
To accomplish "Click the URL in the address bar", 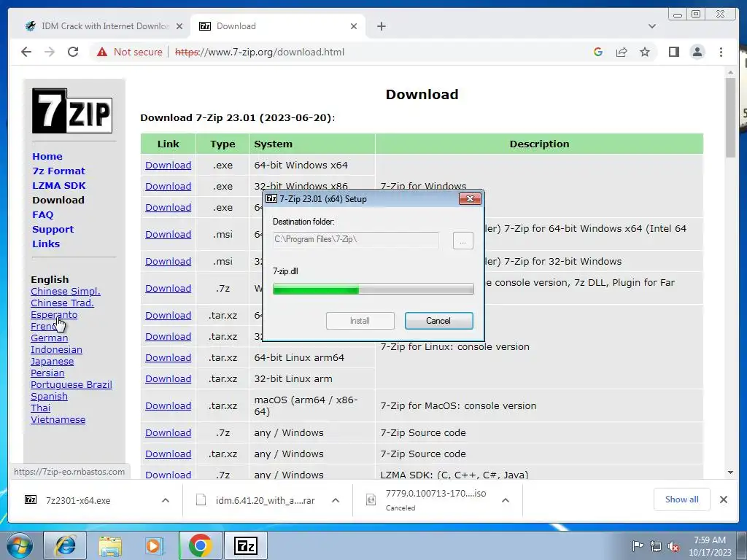I will point(260,52).
